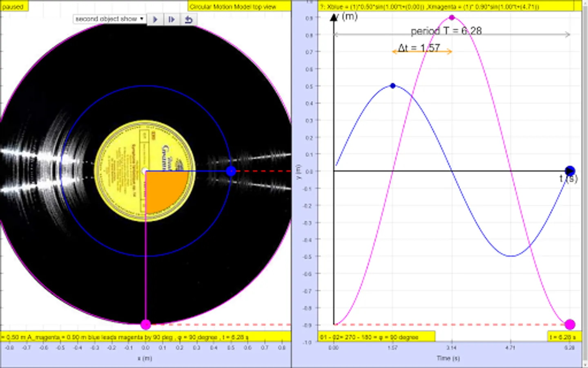This screenshot has width=588, height=368.
Task: Open the 'second object show' dropdown
Action: [x=109, y=19]
